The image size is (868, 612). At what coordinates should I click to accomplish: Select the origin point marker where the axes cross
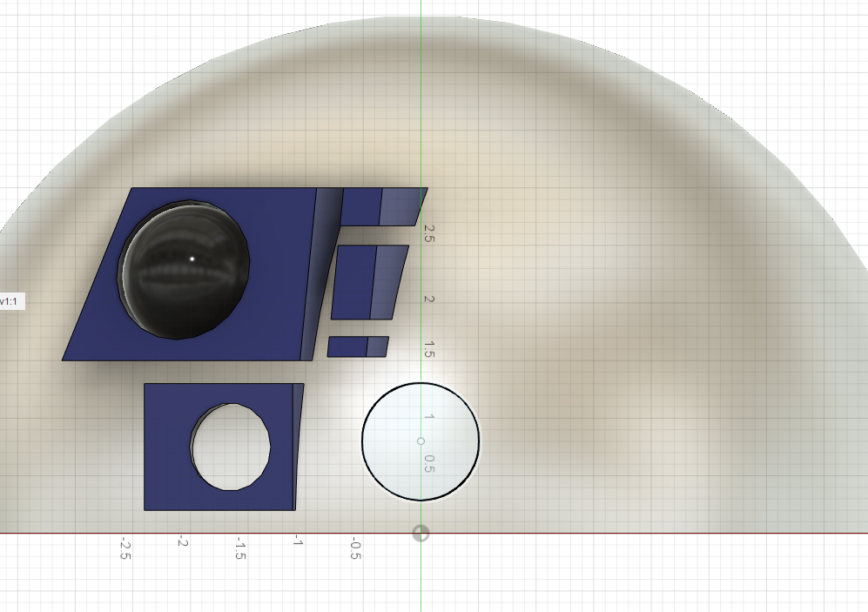click(421, 534)
